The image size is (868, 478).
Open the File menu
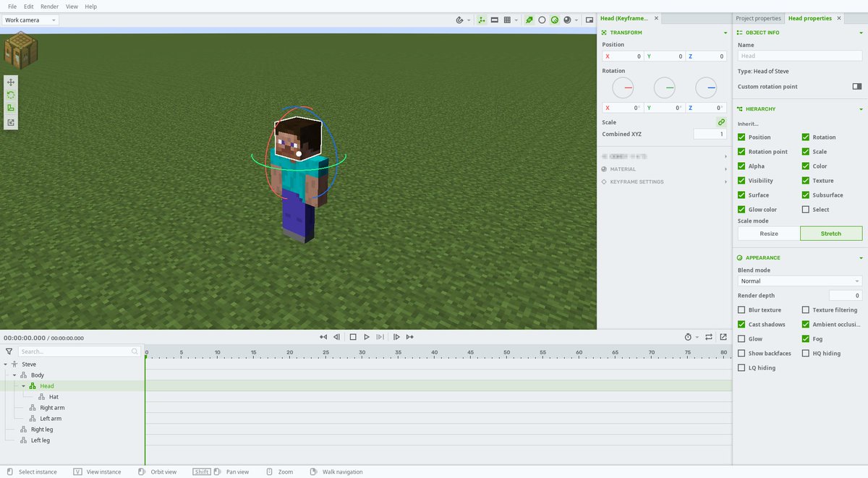[x=12, y=7]
